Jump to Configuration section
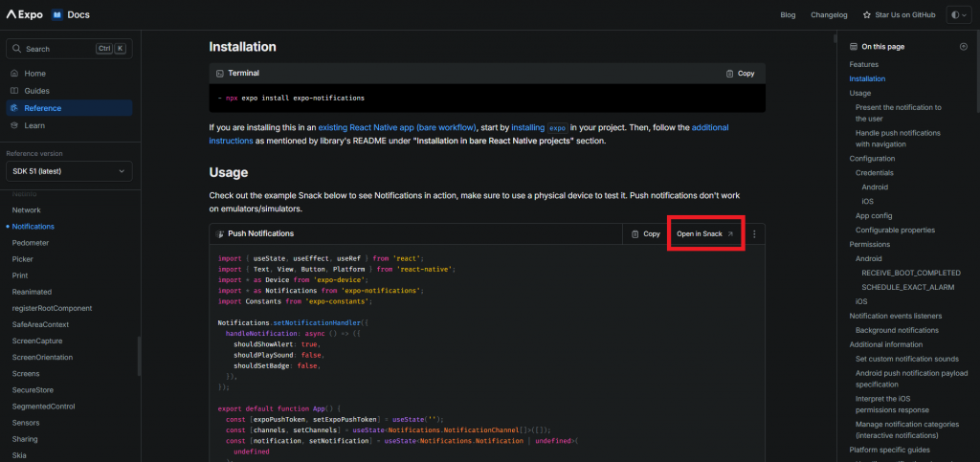The image size is (980, 462). pos(873,159)
